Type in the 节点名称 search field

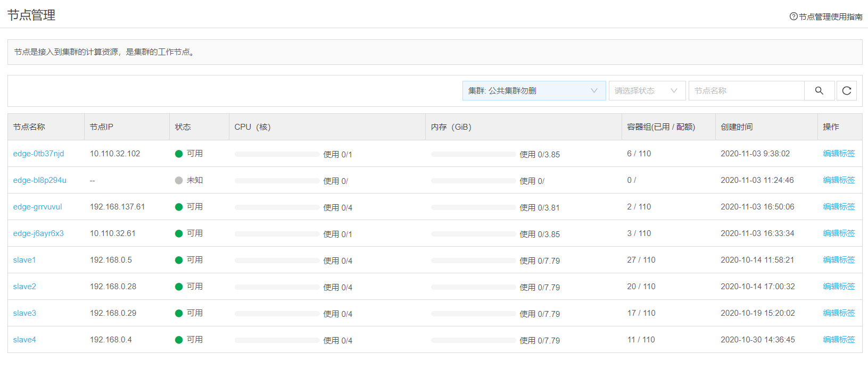coord(746,91)
